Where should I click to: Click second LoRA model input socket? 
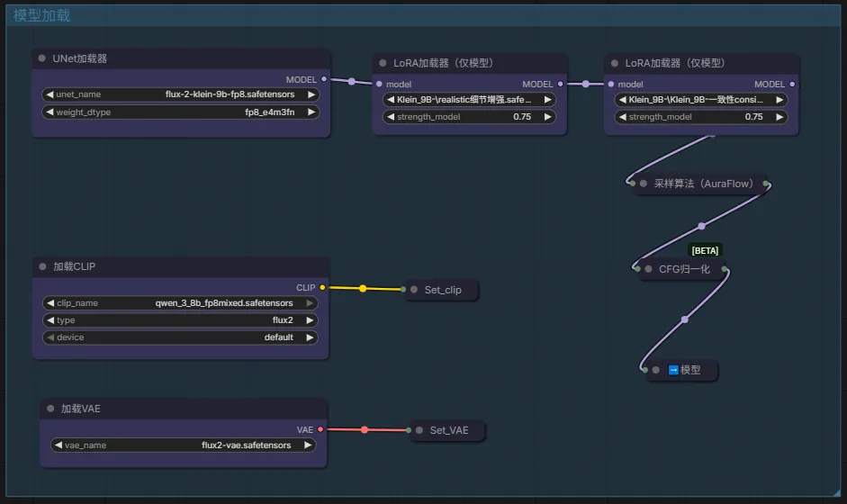(611, 85)
